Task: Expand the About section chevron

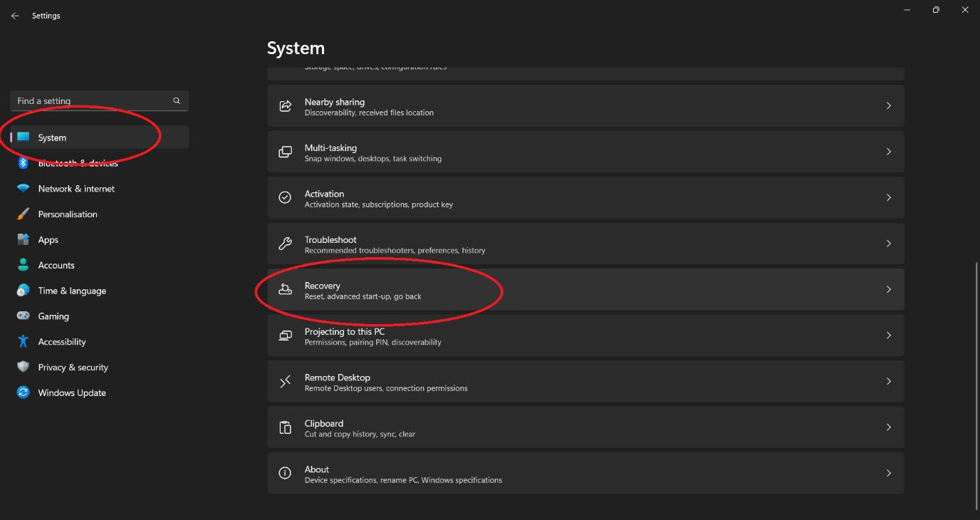Action: click(x=888, y=472)
